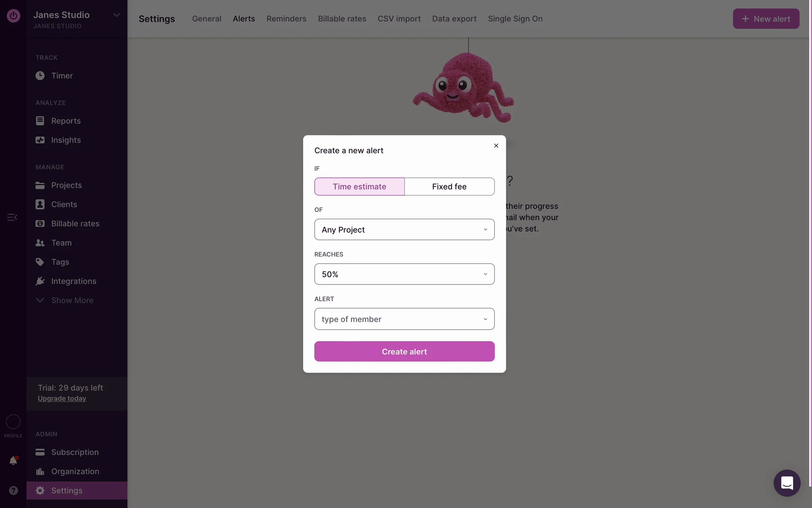Click the Integrations plug icon
812x508 pixels.
click(x=40, y=281)
